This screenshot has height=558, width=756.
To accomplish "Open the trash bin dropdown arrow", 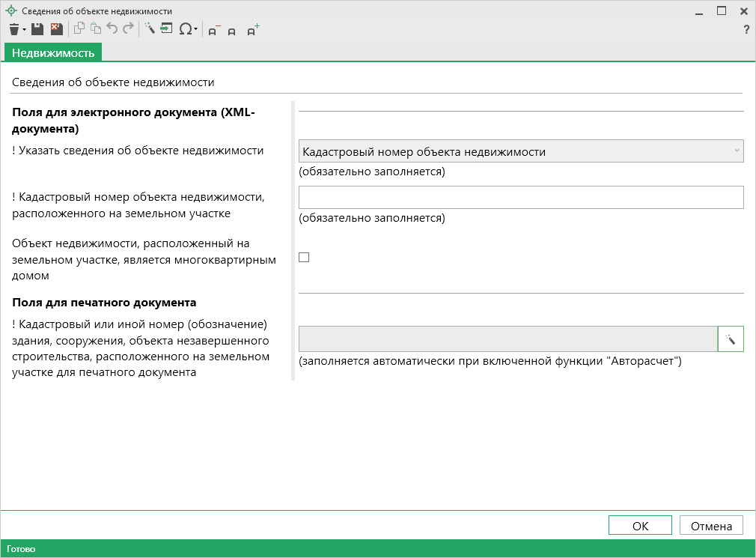I will tap(24, 30).
